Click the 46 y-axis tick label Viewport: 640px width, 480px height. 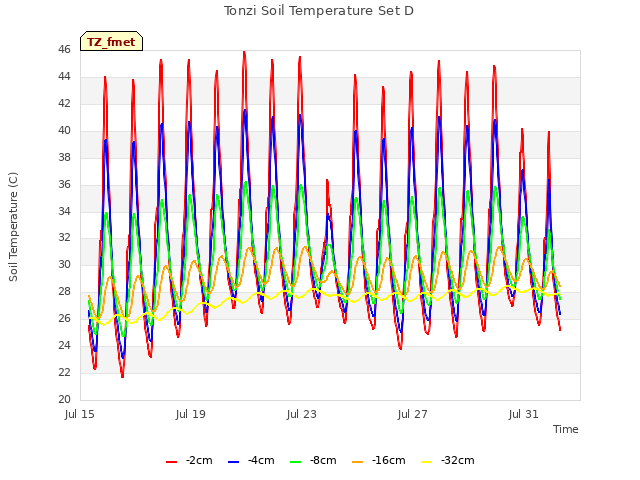point(64,50)
